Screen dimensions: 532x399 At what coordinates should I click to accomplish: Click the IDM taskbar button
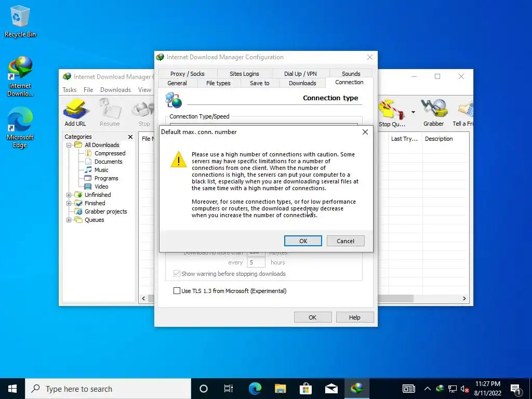(x=357, y=389)
